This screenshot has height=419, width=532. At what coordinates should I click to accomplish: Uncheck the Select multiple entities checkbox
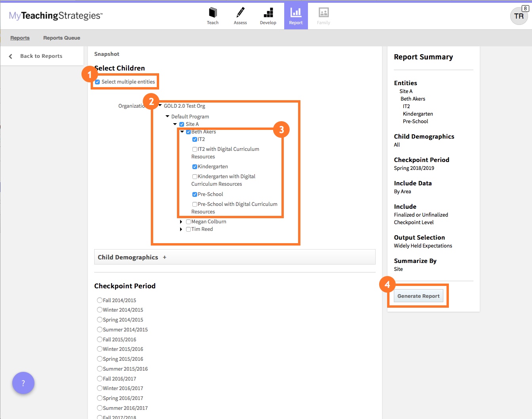click(x=97, y=82)
